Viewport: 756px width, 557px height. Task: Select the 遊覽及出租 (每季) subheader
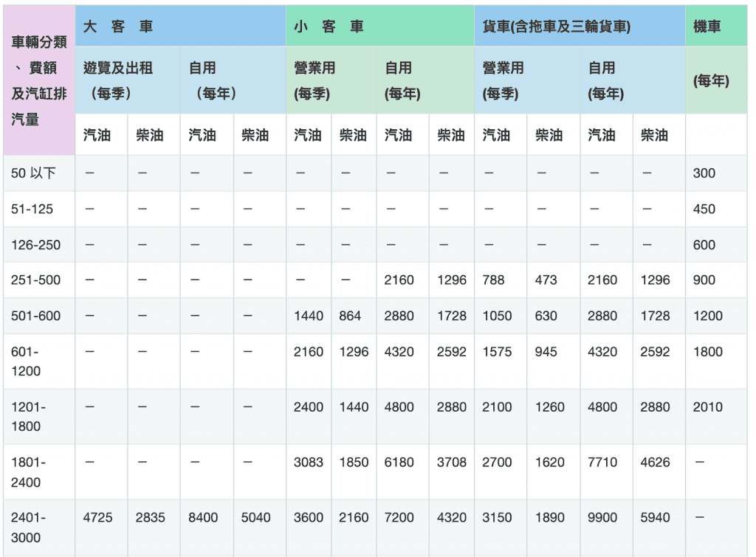point(118,80)
